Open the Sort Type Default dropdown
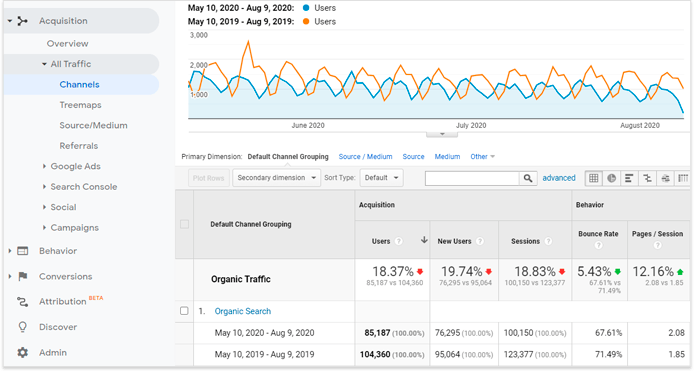This screenshot has height=371, width=694. pos(382,178)
